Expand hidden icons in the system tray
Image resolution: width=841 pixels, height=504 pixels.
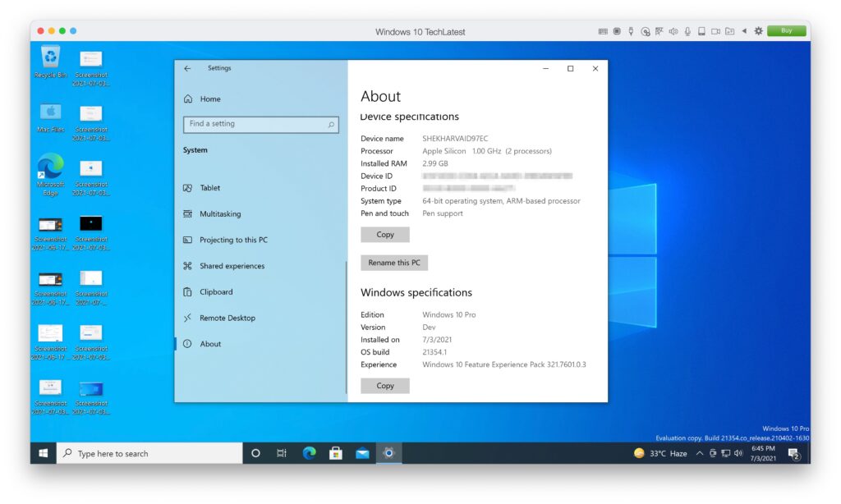pos(699,452)
